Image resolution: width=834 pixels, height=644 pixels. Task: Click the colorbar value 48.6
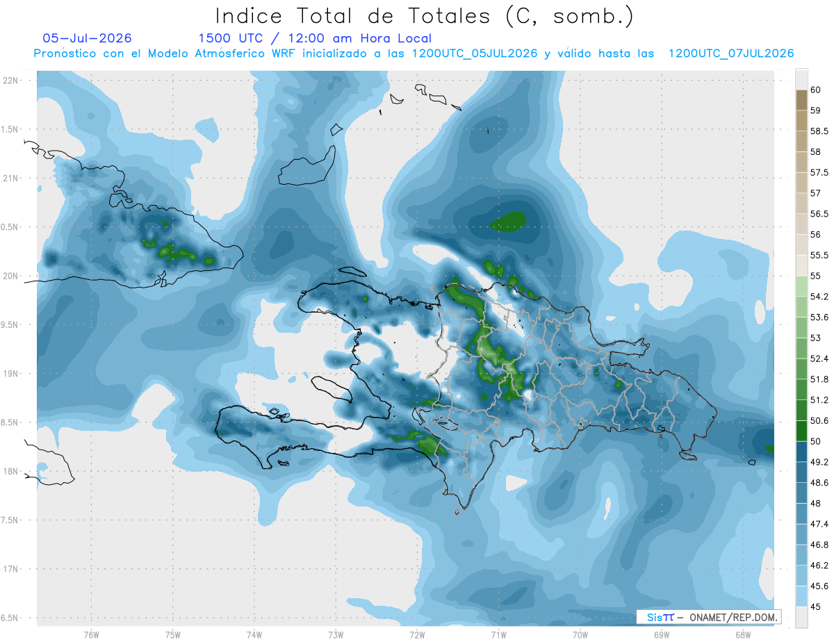coord(819,483)
